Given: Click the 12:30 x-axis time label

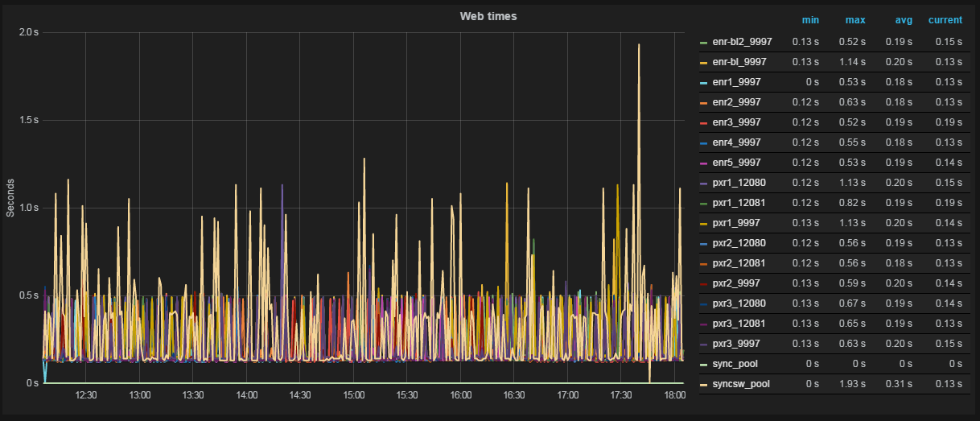Looking at the screenshot, I should [86, 395].
